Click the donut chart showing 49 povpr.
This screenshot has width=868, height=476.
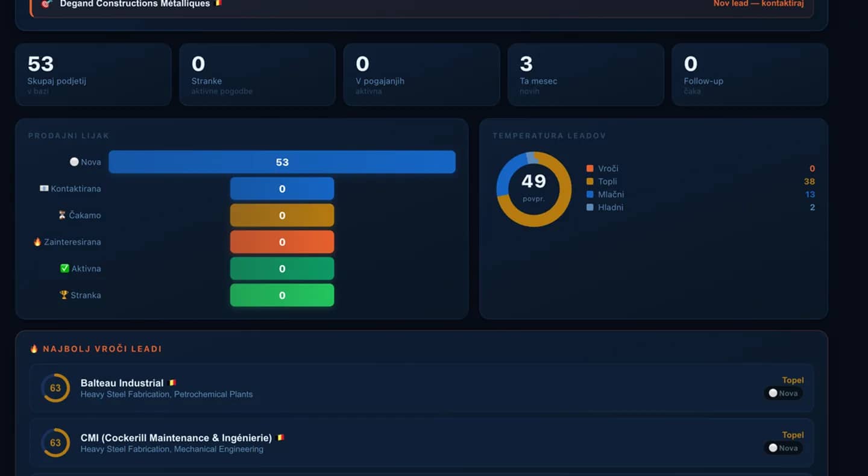(533, 189)
